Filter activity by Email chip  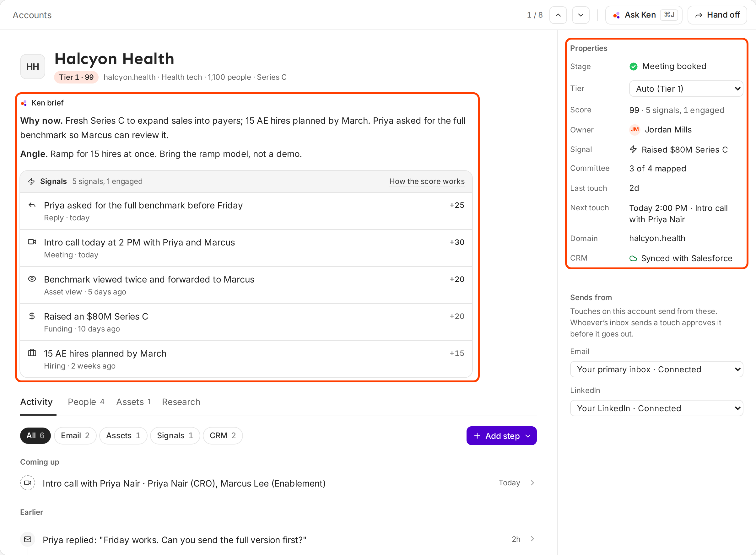coord(75,436)
